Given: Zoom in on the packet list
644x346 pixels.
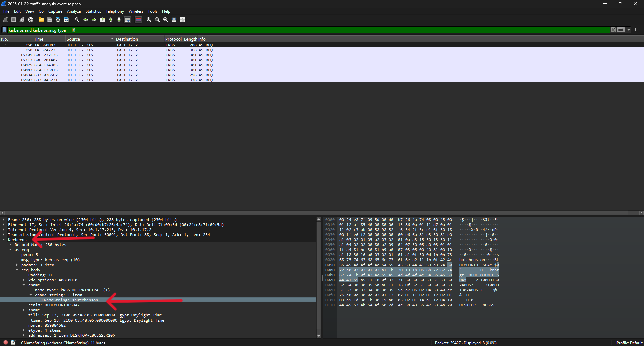Looking at the screenshot, I should click(149, 20).
